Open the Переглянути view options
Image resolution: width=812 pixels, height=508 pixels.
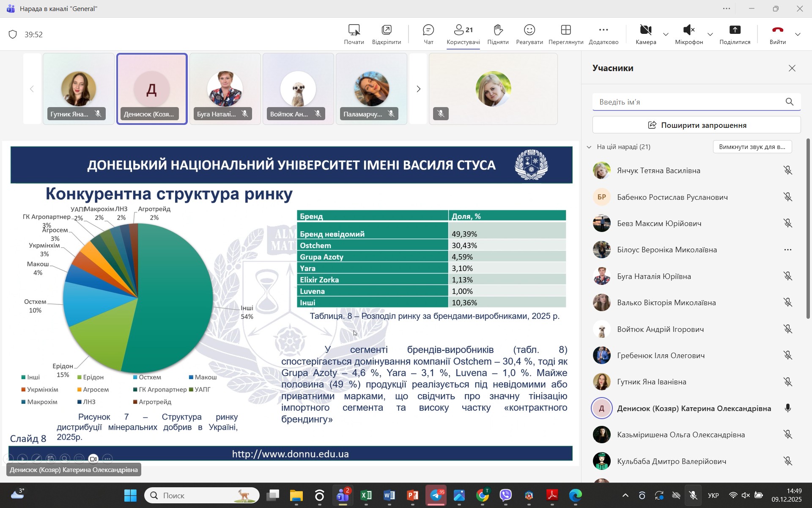pos(565,34)
